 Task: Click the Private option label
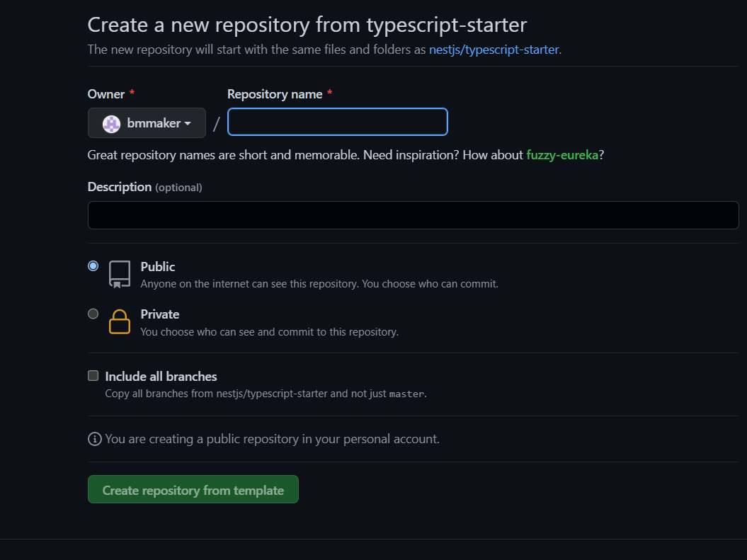[x=160, y=314]
